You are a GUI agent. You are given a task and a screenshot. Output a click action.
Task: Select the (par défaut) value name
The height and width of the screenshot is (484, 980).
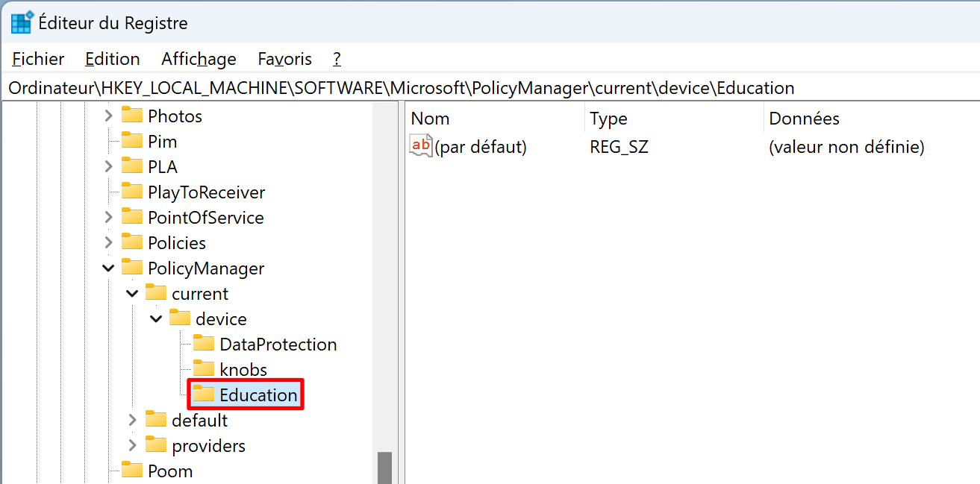pos(481,147)
